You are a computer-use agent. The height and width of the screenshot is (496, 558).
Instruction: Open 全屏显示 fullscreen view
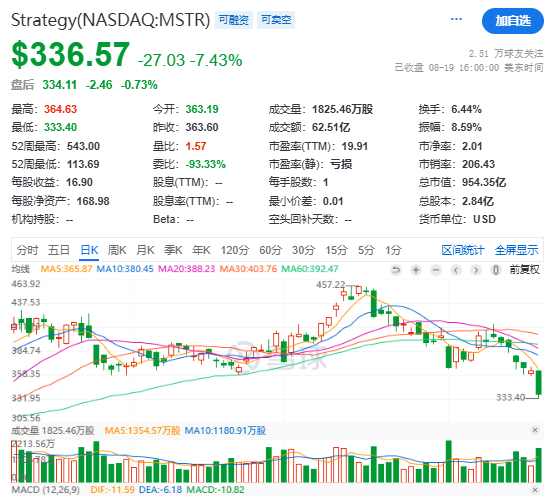click(x=517, y=250)
